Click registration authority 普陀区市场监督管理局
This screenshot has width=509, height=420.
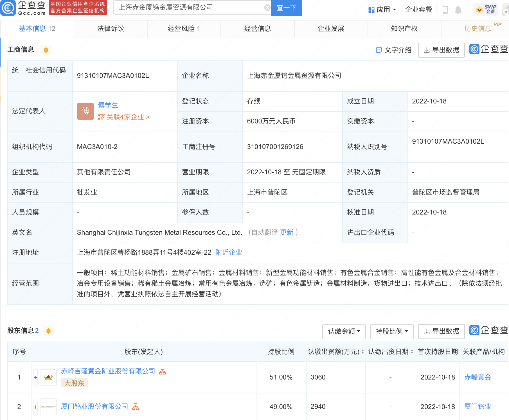pyautogui.click(x=446, y=192)
